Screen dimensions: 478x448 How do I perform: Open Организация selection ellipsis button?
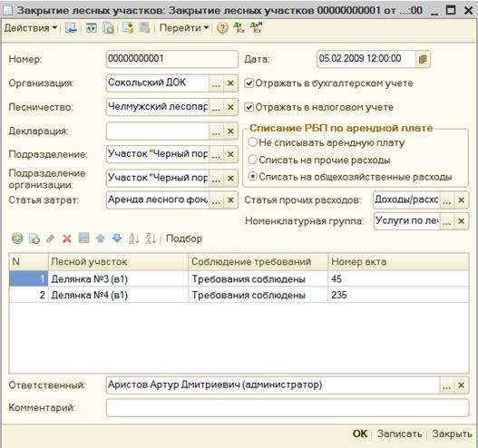pyautogui.click(x=216, y=83)
